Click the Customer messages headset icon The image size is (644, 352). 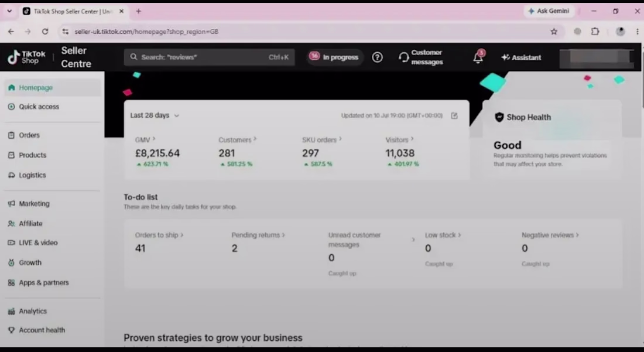403,57
